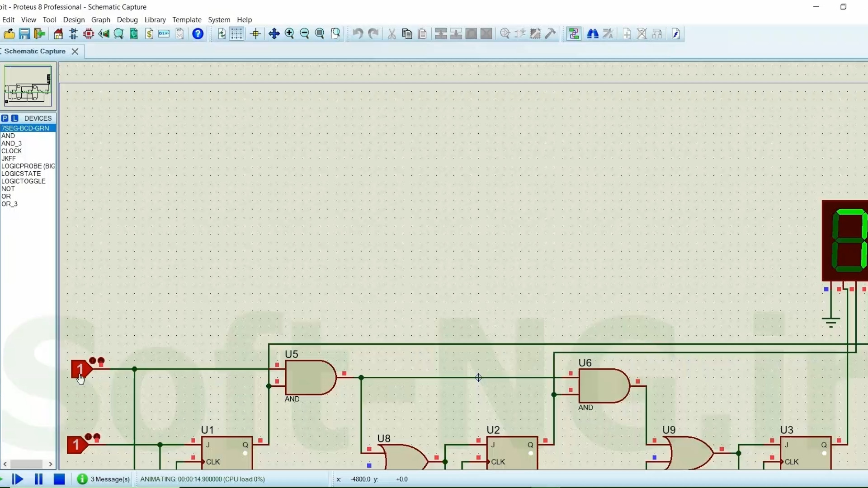This screenshot has width=868, height=488.
Task: Click the device list right scroll arrow
Action: point(50,464)
